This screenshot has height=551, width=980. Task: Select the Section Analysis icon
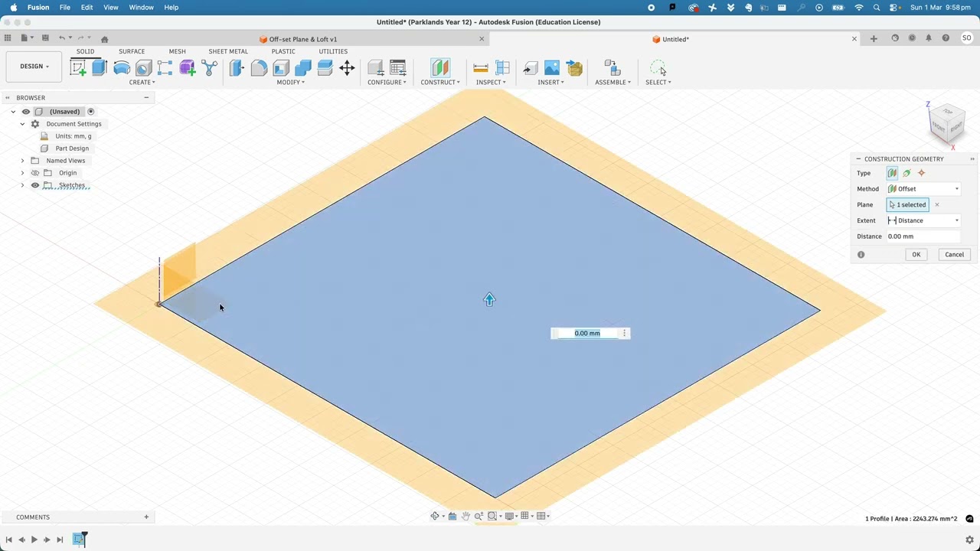(503, 68)
